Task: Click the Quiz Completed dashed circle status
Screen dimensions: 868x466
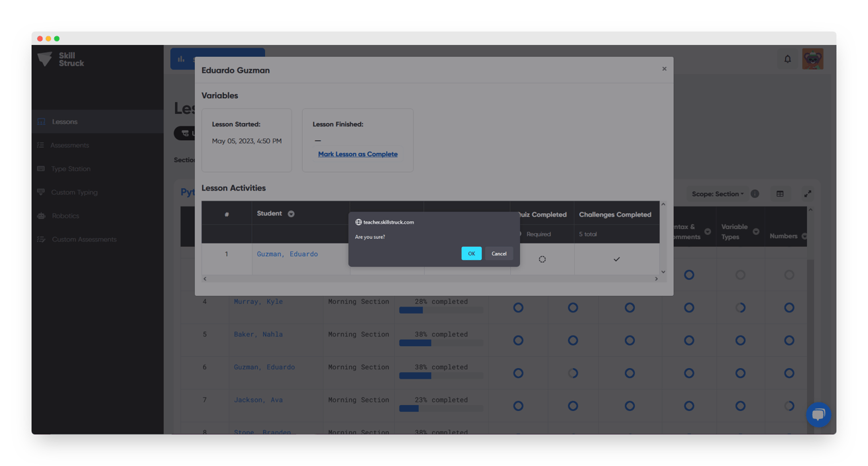Action: 542,259
